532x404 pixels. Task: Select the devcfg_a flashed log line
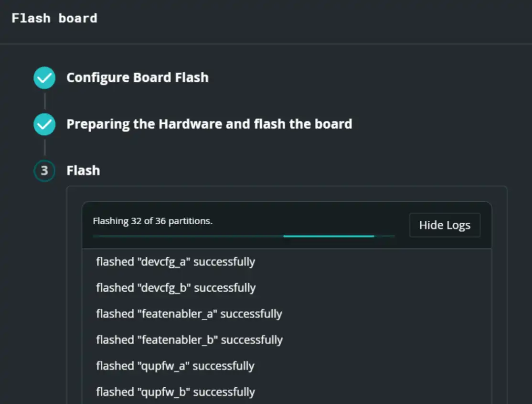(x=175, y=262)
